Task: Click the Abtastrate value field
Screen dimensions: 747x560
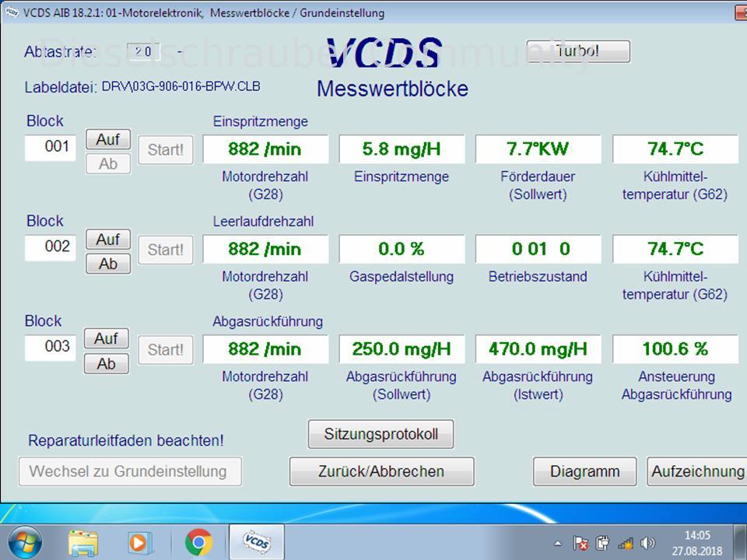Action: coord(143,51)
